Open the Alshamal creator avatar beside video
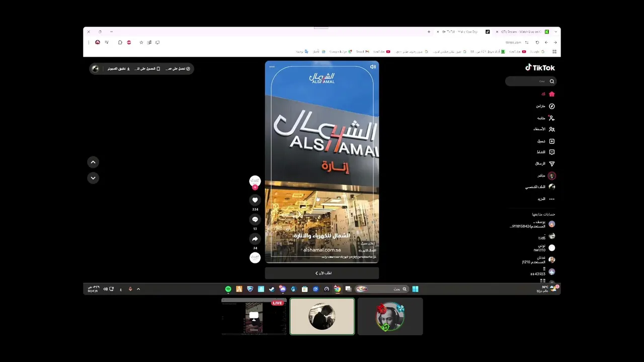 click(255, 180)
